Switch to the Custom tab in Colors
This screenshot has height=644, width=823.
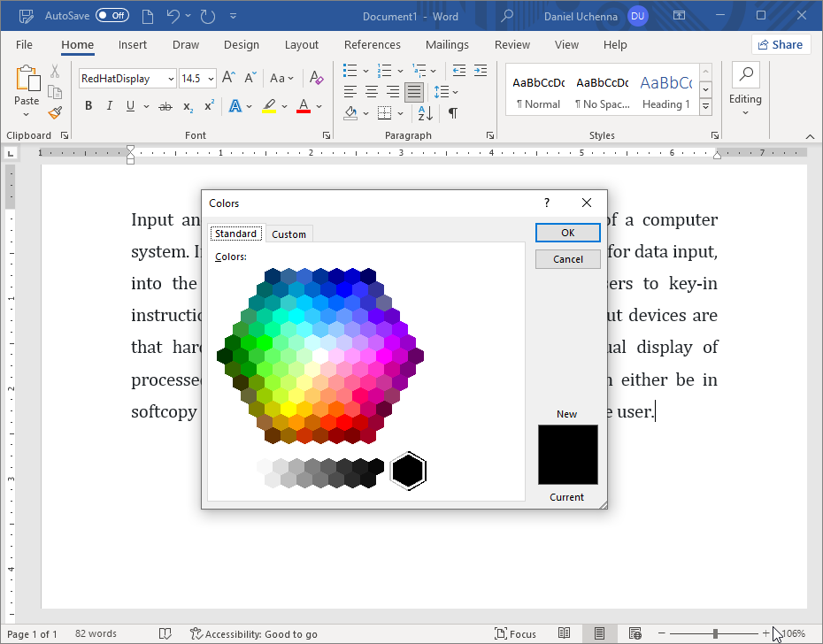(x=288, y=234)
